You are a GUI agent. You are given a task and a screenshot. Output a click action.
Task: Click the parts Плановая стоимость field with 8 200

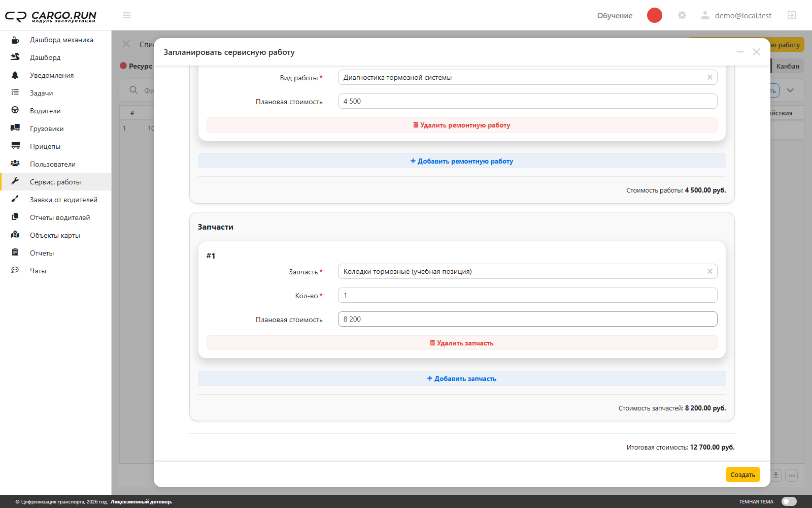tap(528, 319)
